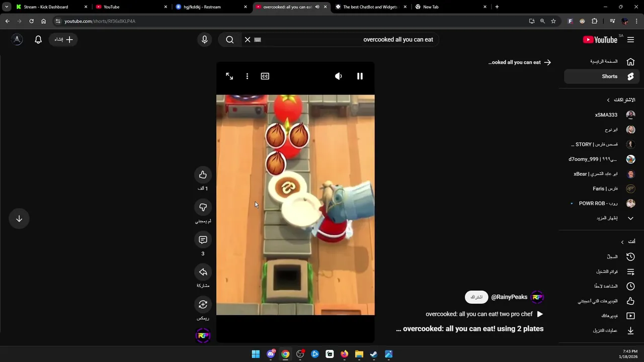The width and height of the screenshot is (644, 362).
Task: Go back in browser history
Action: tap(7, 21)
